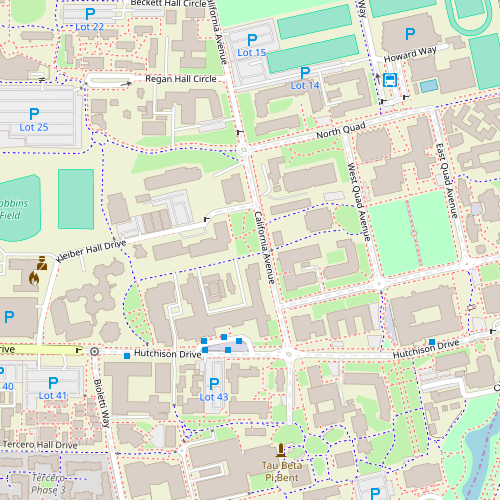Click the Bioletti Way street label
This screenshot has height=500, width=500.
(x=102, y=403)
